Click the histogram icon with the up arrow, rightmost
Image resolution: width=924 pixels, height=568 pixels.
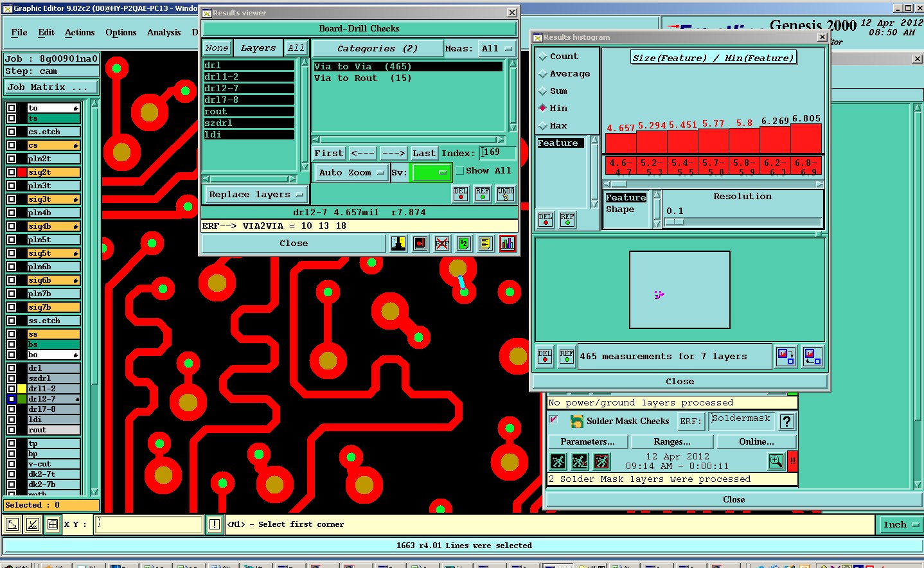point(813,356)
